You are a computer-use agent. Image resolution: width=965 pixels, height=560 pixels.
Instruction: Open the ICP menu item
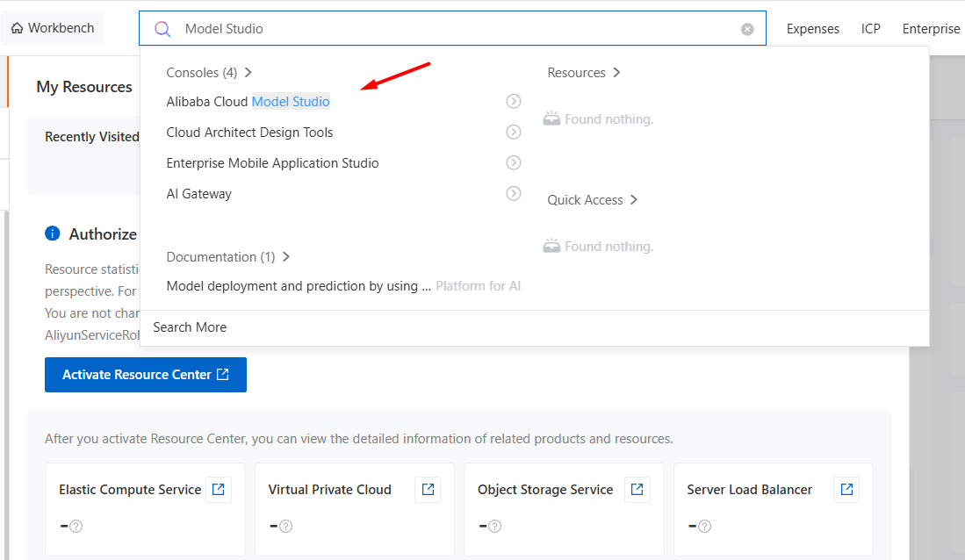870,29
